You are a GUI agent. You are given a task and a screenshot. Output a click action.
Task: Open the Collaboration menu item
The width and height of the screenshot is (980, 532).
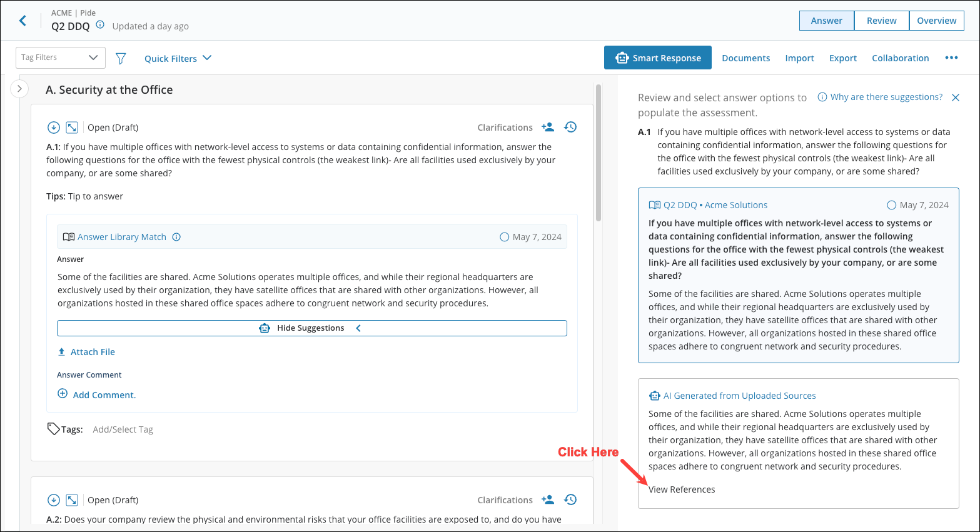click(900, 58)
